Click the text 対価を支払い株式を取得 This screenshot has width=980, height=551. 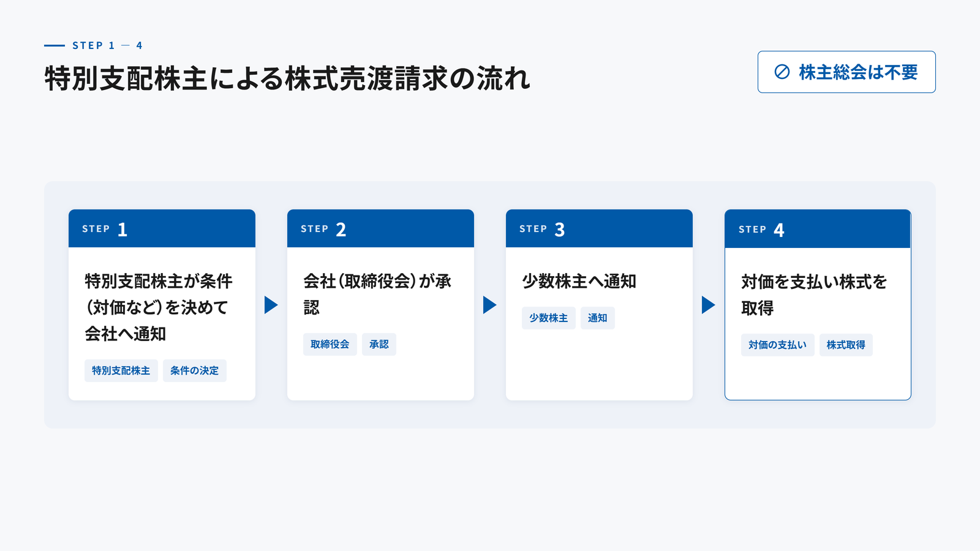(x=815, y=294)
